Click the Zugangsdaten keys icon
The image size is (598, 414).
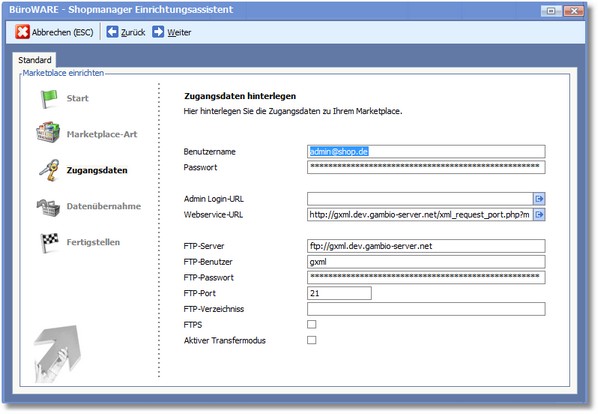50,170
